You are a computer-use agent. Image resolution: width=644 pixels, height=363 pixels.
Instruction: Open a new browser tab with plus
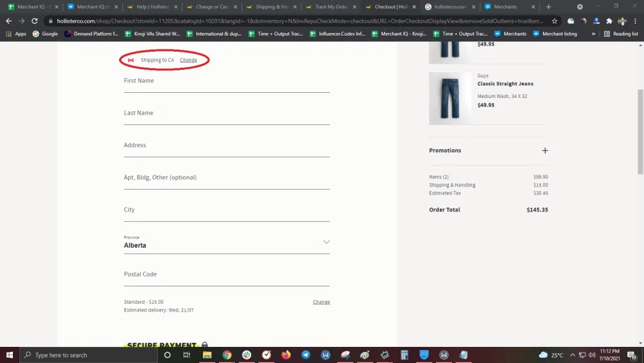tap(548, 6)
